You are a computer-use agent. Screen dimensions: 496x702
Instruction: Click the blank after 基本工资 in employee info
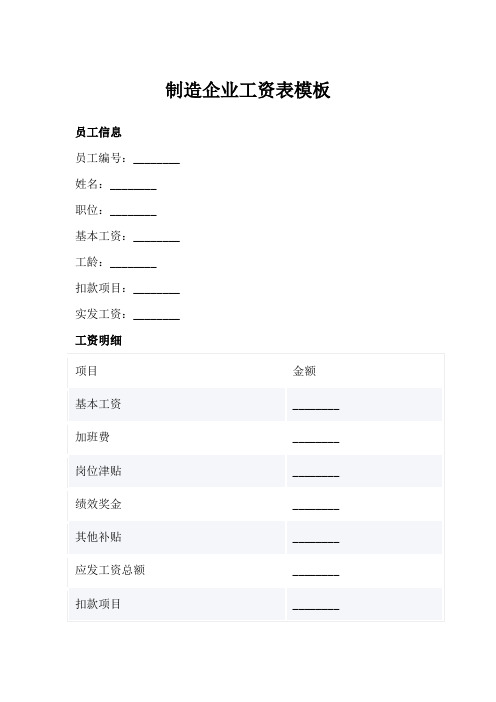[x=157, y=237]
